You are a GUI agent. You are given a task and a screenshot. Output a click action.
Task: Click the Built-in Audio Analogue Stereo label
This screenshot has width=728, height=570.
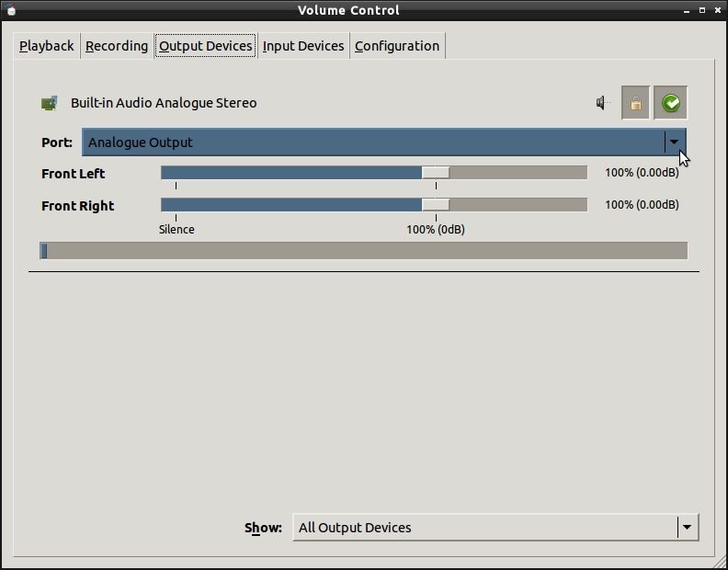164,103
